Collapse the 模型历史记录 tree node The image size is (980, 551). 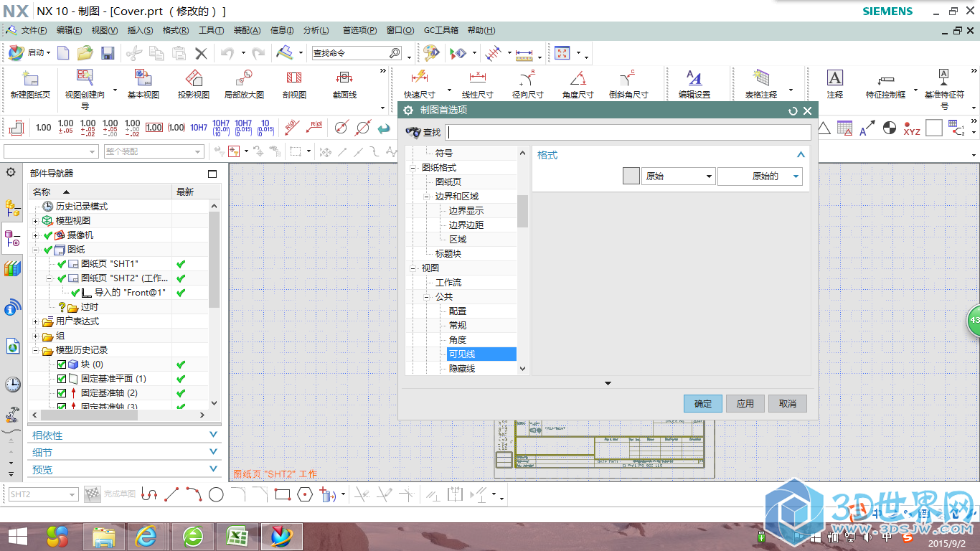coord(35,350)
